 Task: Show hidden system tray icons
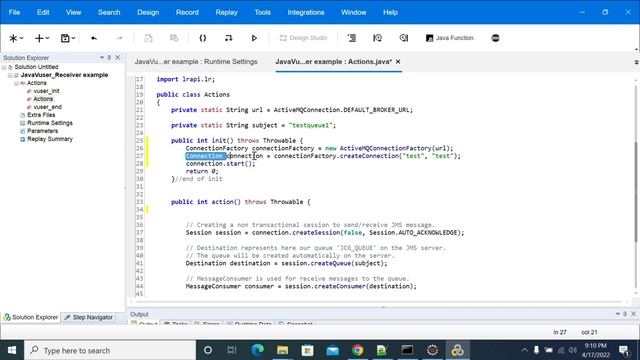[x=524, y=350]
